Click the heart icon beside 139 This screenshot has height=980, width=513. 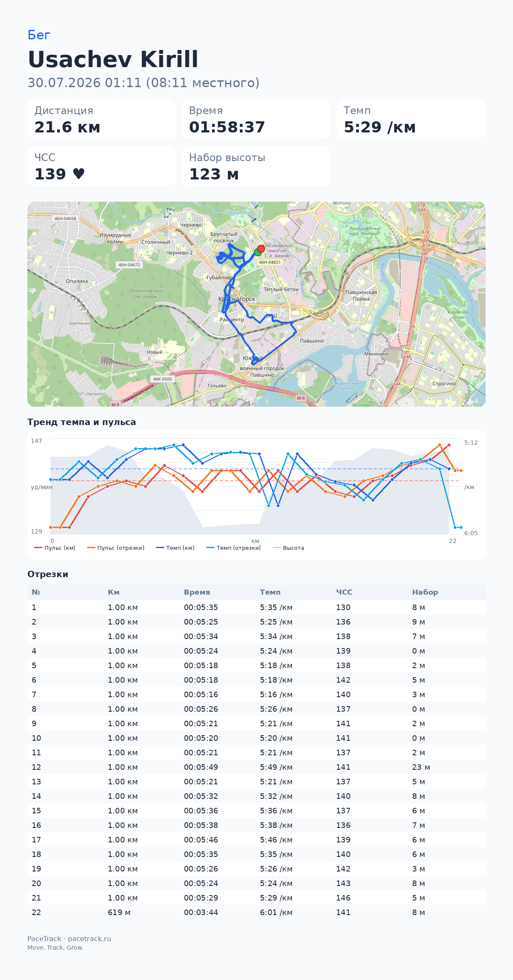pyautogui.click(x=79, y=174)
